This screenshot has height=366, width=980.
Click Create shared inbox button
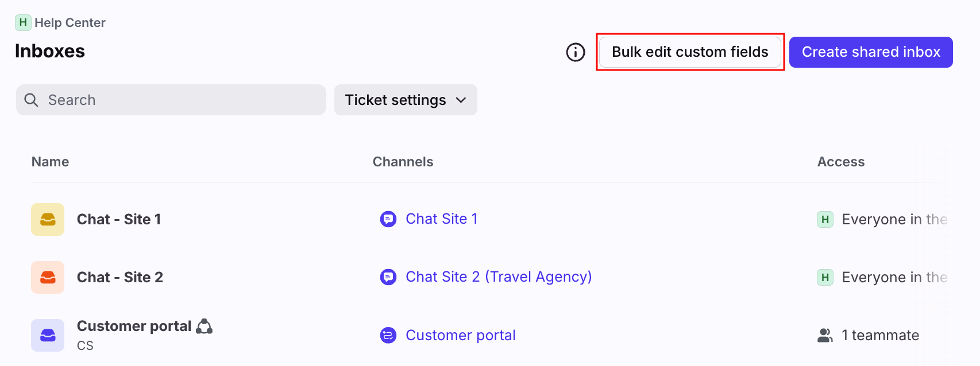[x=871, y=52]
